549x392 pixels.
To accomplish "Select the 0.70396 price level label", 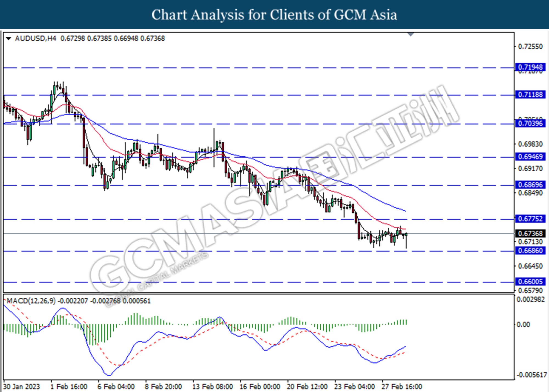I will pos(530,124).
